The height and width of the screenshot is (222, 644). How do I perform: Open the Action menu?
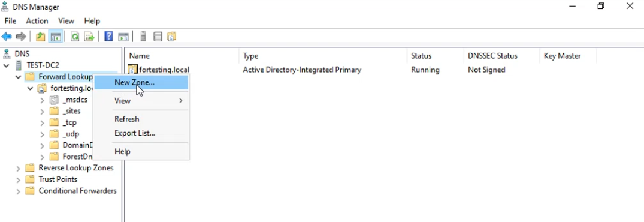coord(37,21)
